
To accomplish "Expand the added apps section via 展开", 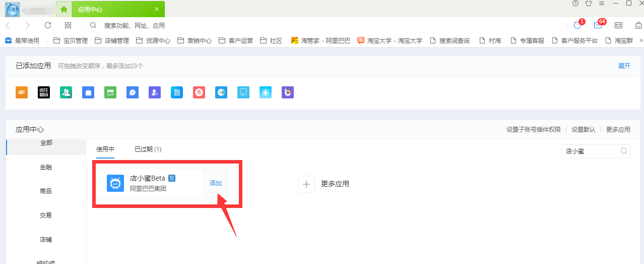I will pyautogui.click(x=624, y=66).
